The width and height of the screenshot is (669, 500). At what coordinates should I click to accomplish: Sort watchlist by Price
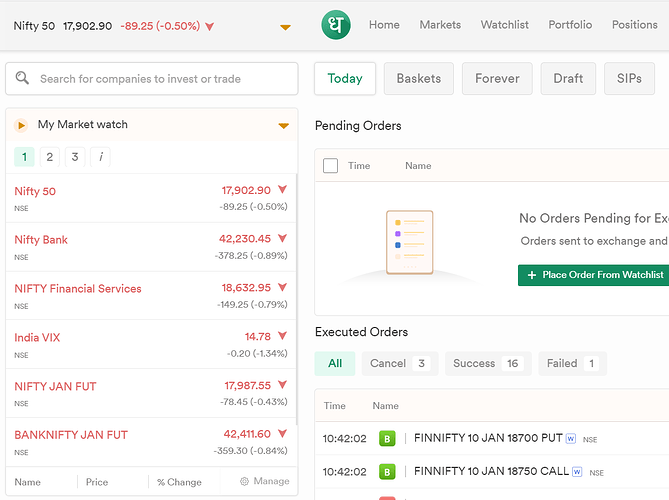(97, 482)
